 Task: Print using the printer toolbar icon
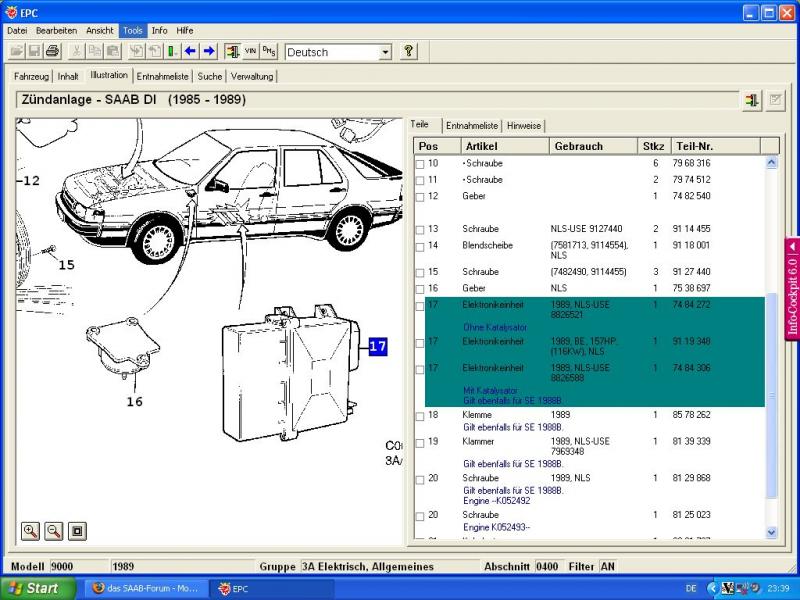pos(53,51)
